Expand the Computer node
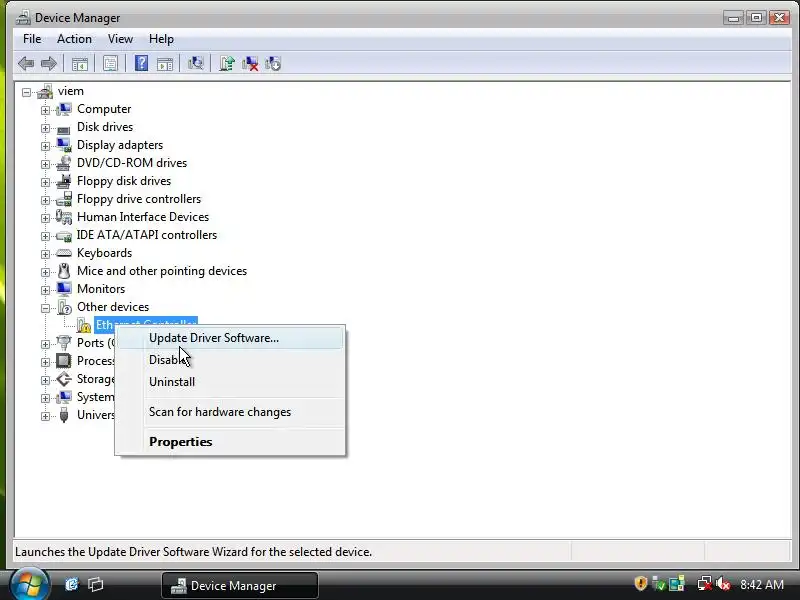The height and width of the screenshot is (600, 800). point(45,110)
